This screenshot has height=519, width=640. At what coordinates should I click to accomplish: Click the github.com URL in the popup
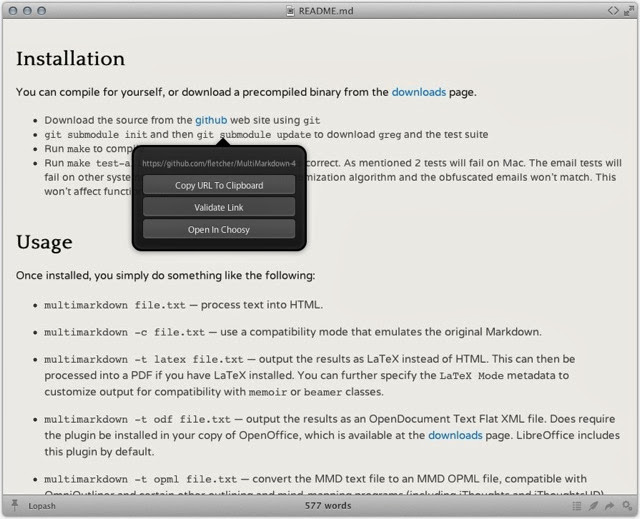pyautogui.click(x=219, y=164)
